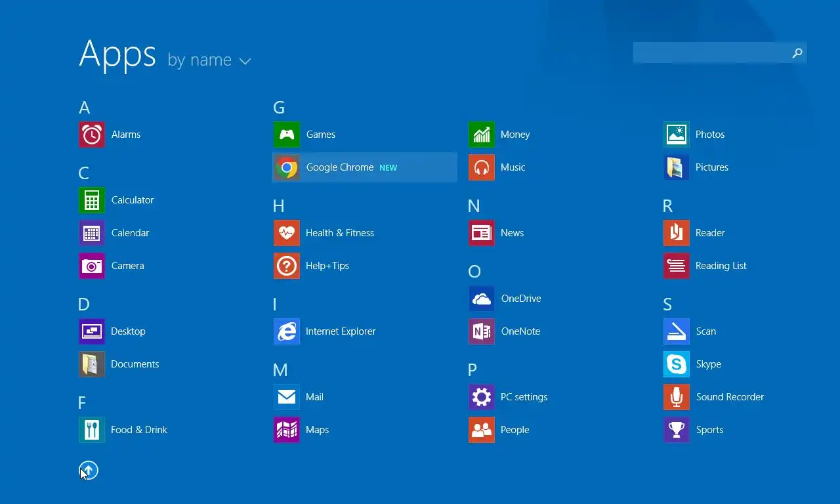The height and width of the screenshot is (504, 840).
Task: Select the letter D group header
Action: point(83,304)
